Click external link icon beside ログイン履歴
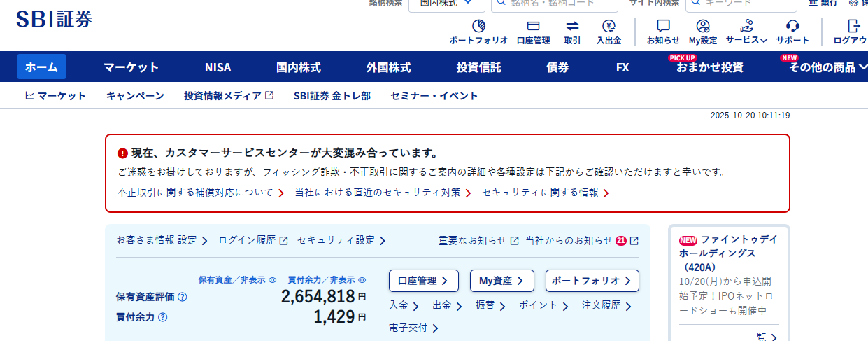This screenshot has width=868, height=341. tap(283, 240)
